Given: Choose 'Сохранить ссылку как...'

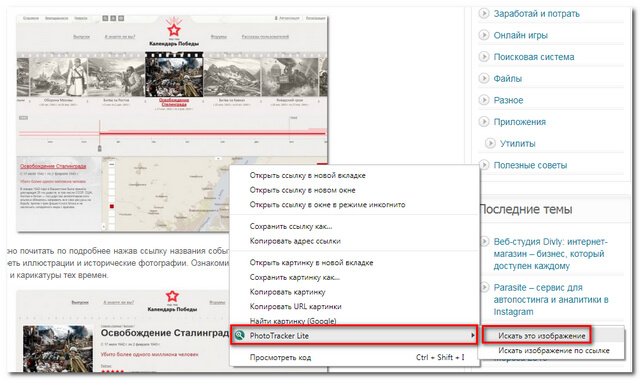Looking at the screenshot, I should tap(291, 227).
